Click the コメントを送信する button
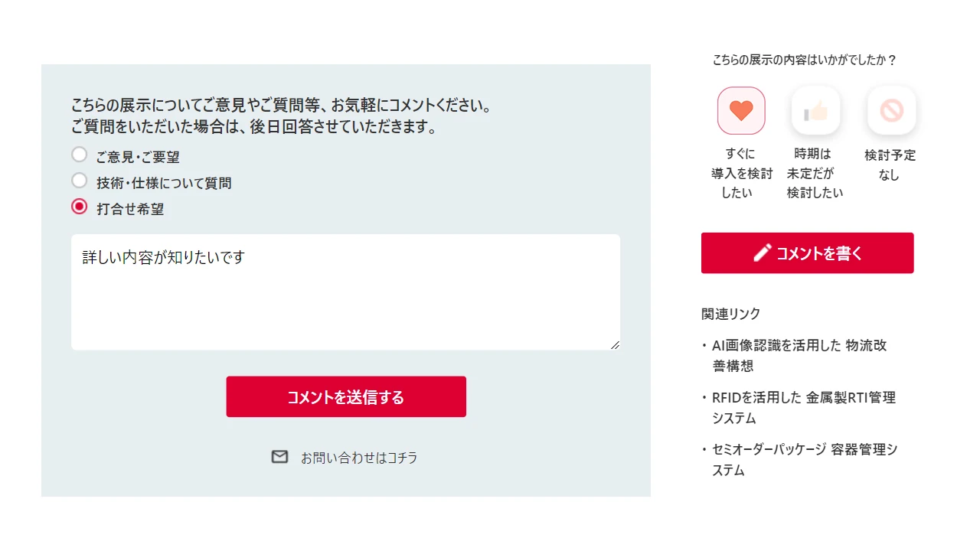The width and height of the screenshot is (980, 551). pyautogui.click(x=346, y=396)
